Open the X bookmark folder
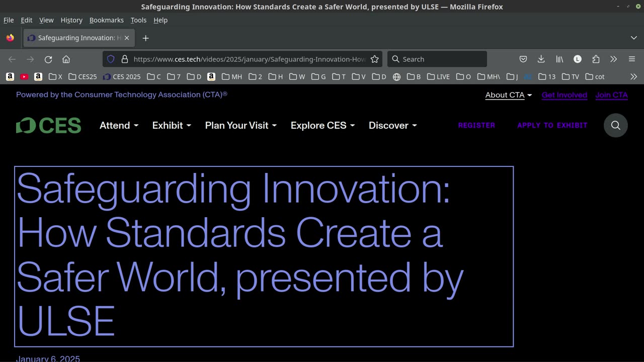Image resolution: width=644 pixels, height=362 pixels. tap(55, 77)
